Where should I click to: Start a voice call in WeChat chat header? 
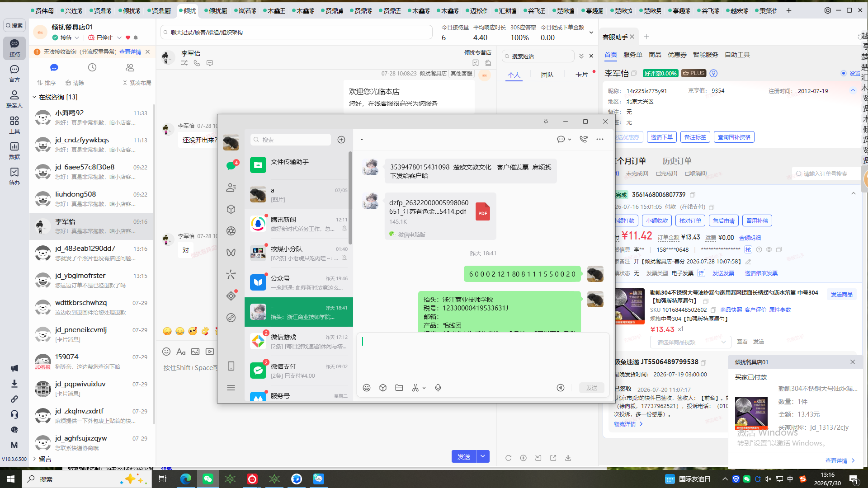pyautogui.click(x=584, y=139)
